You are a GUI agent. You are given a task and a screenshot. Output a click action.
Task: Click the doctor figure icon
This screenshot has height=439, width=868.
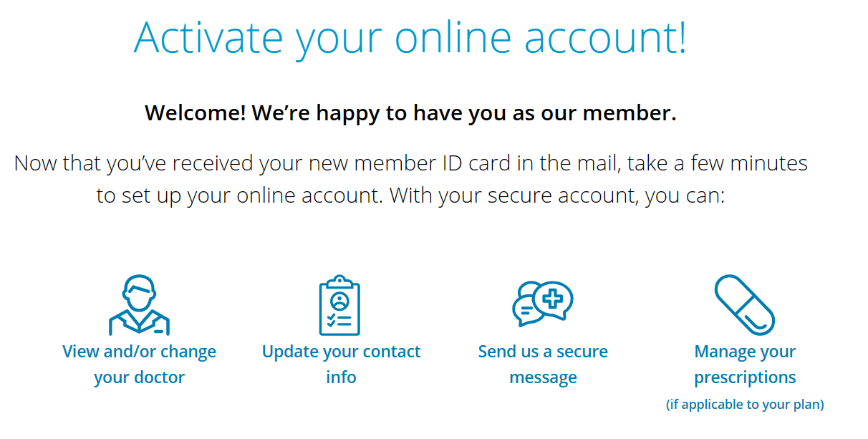point(139,305)
